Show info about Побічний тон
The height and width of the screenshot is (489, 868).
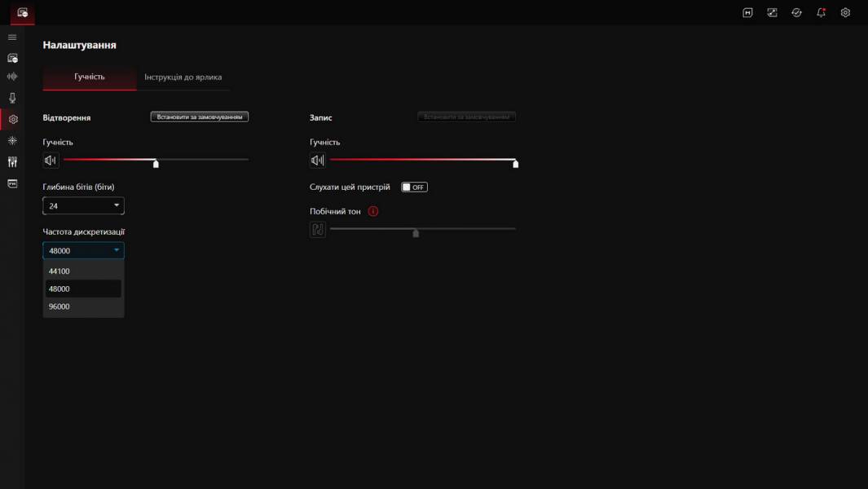373,211
